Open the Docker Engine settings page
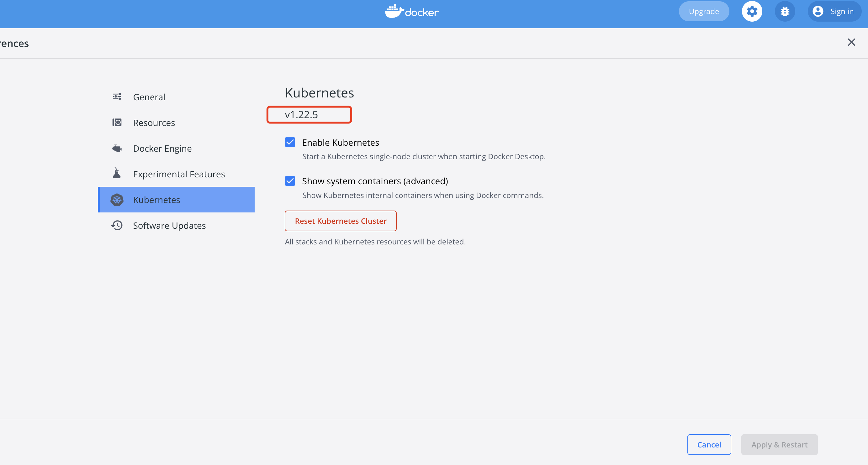This screenshot has width=868, height=465. (162, 148)
